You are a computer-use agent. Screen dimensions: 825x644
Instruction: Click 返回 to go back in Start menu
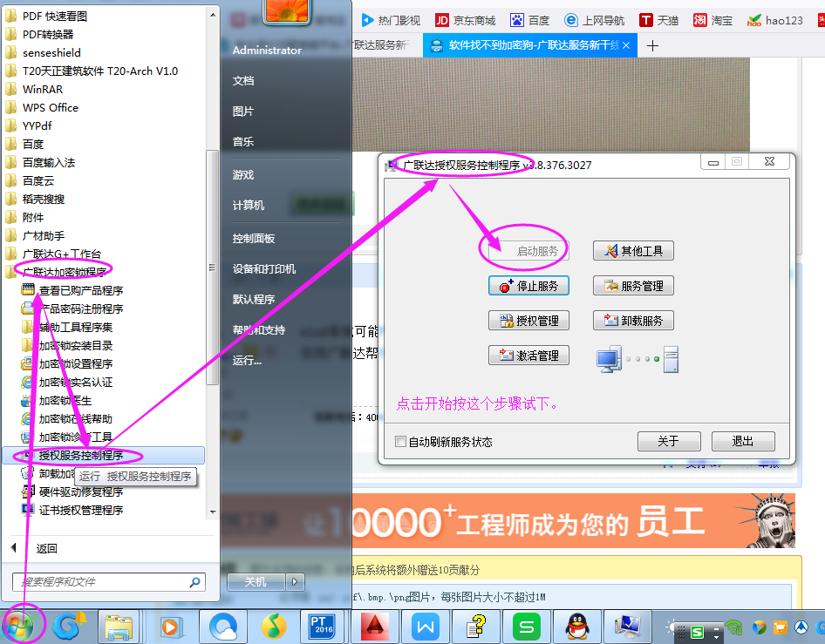tap(46, 548)
